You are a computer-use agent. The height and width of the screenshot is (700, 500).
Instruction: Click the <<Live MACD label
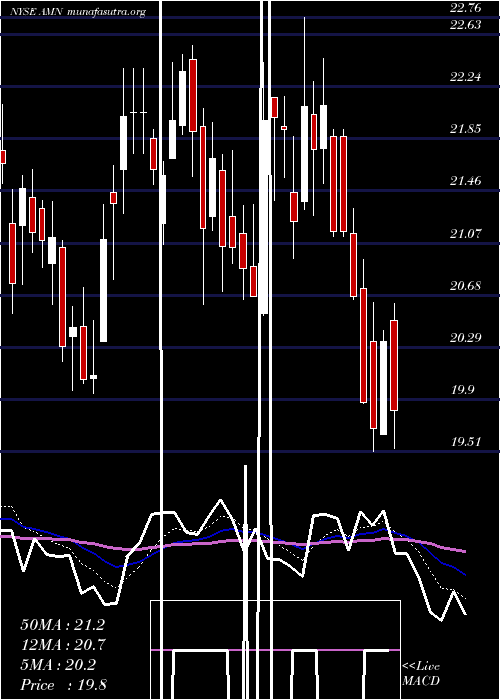pos(421,674)
